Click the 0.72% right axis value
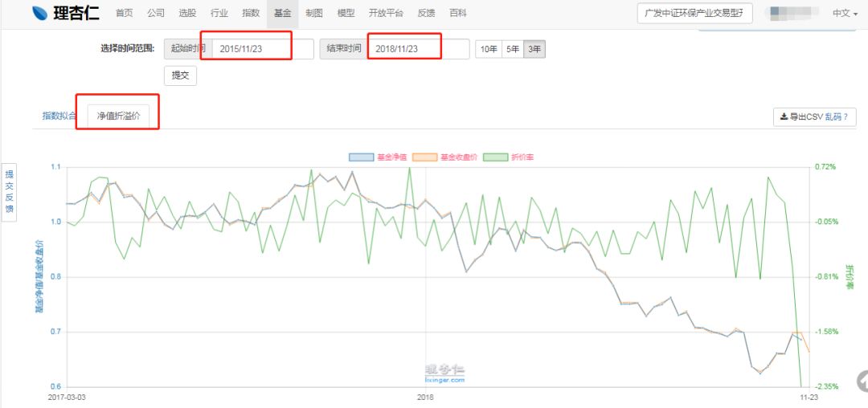 825,166
